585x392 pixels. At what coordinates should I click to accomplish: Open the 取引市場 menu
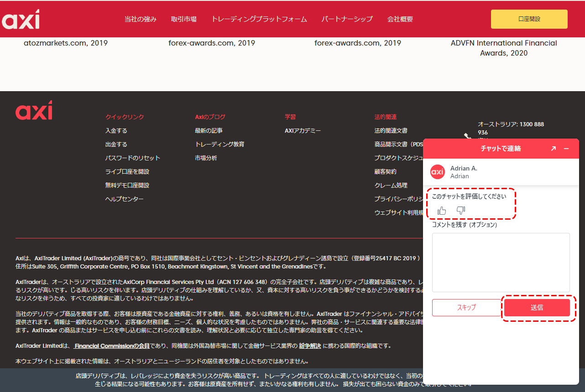pyautogui.click(x=184, y=19)
